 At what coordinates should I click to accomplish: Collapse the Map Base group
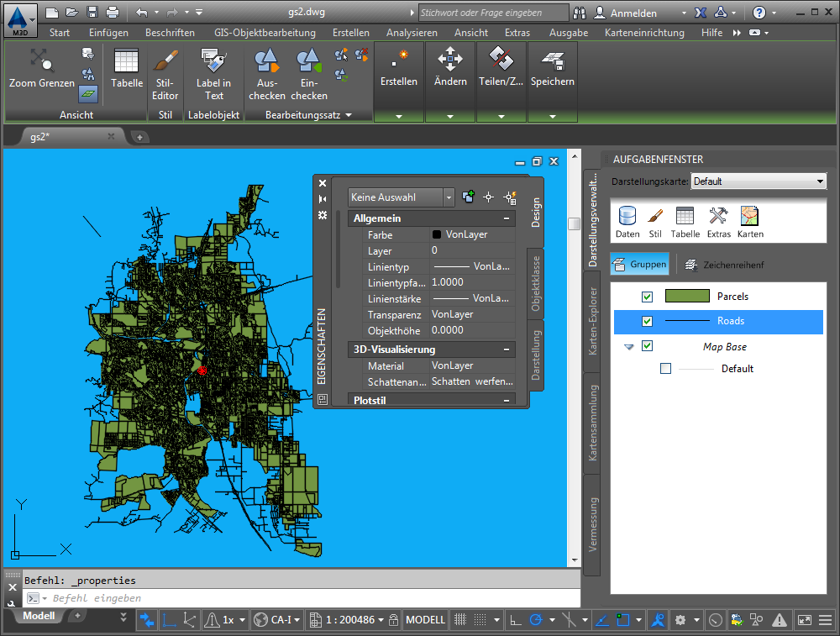pos(629,347)
